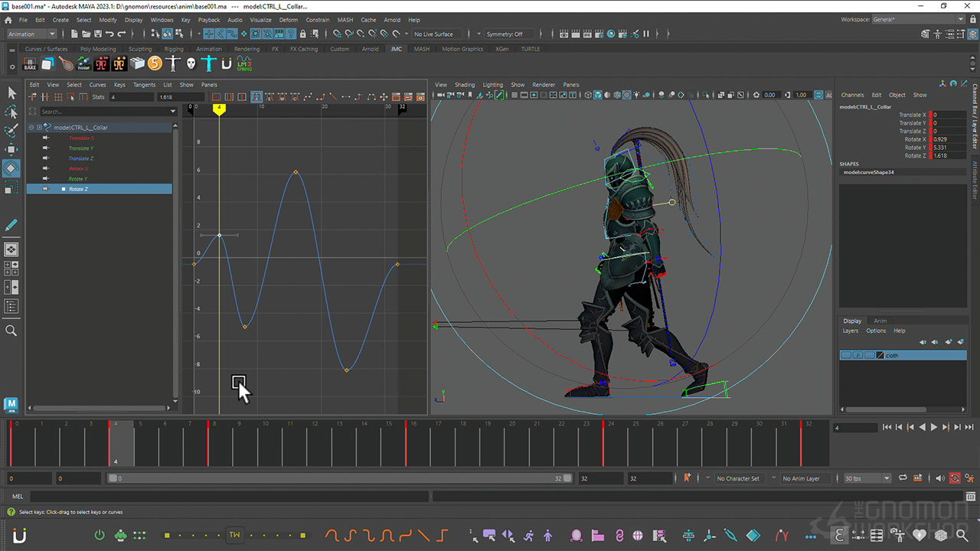Toggle the Auto Keyframe button
Image resolution: width=980 pixels, height=551 pixels.
(x=955, y=478)
